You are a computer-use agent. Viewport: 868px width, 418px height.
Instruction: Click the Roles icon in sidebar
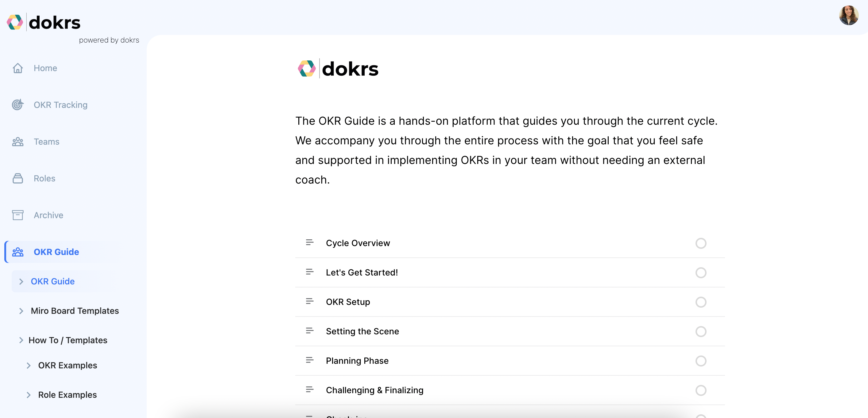click(x=17, y=178)
